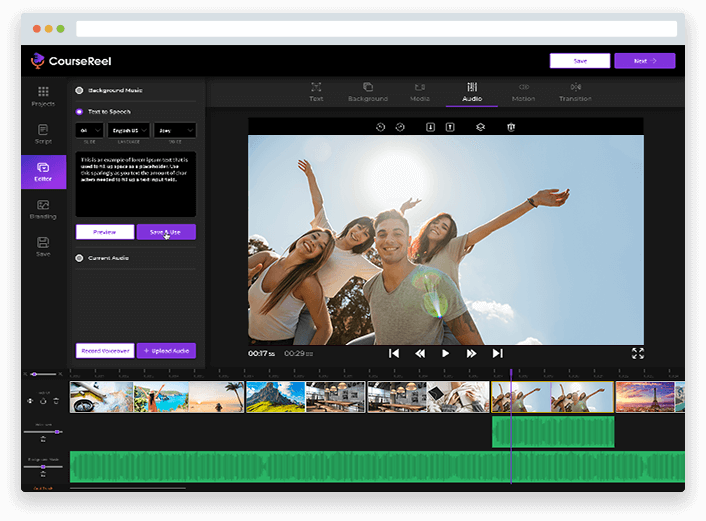The width and height of the screenshot is (706, 521).
Task: Click the duplicate slide icon in timeline controls
Action: 43,401
